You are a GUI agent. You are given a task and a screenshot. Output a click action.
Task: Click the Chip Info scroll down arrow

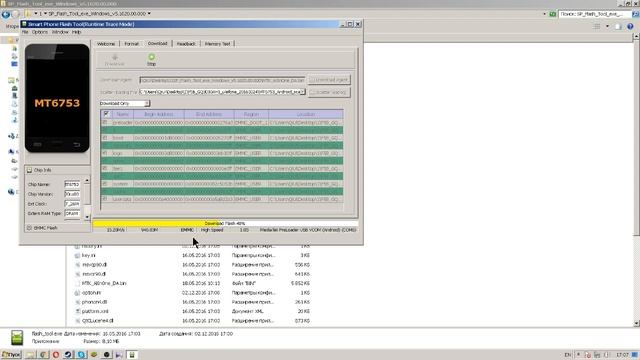pos(87,217)
